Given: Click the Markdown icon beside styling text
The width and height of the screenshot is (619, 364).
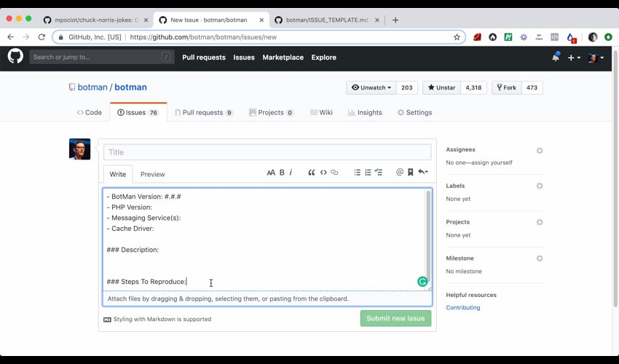Looking at the screenshot, I should click(107, 320).
